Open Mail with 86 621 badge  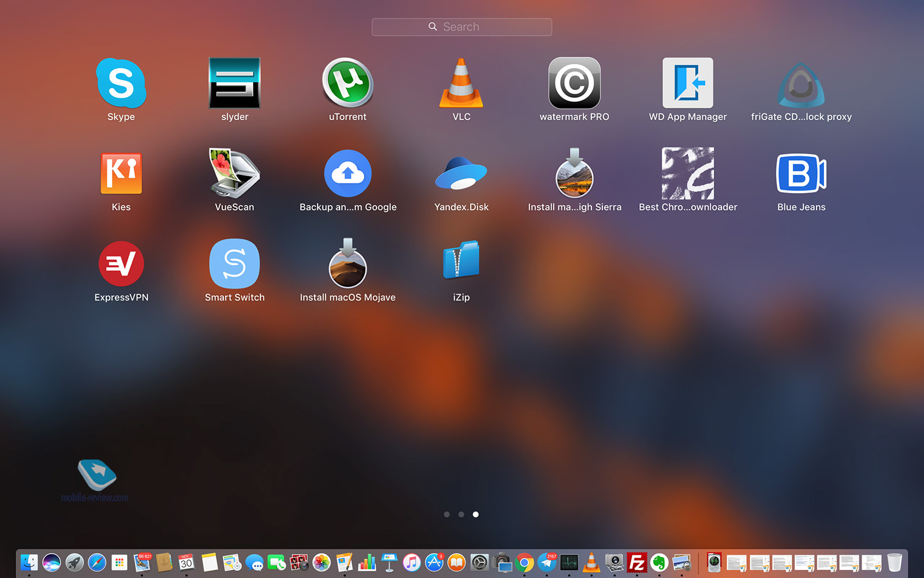tap(141, 562)
